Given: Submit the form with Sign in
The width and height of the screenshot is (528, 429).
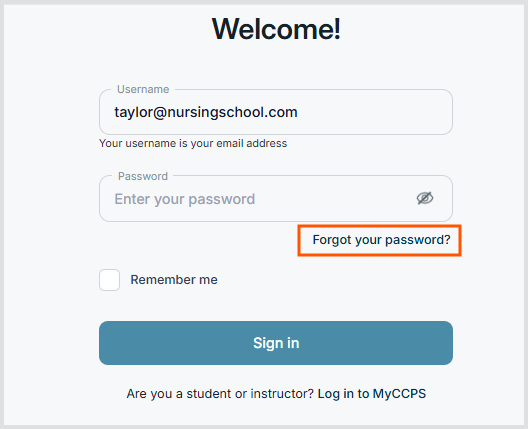Looking at the screenshot, I should tap(276, 343).
